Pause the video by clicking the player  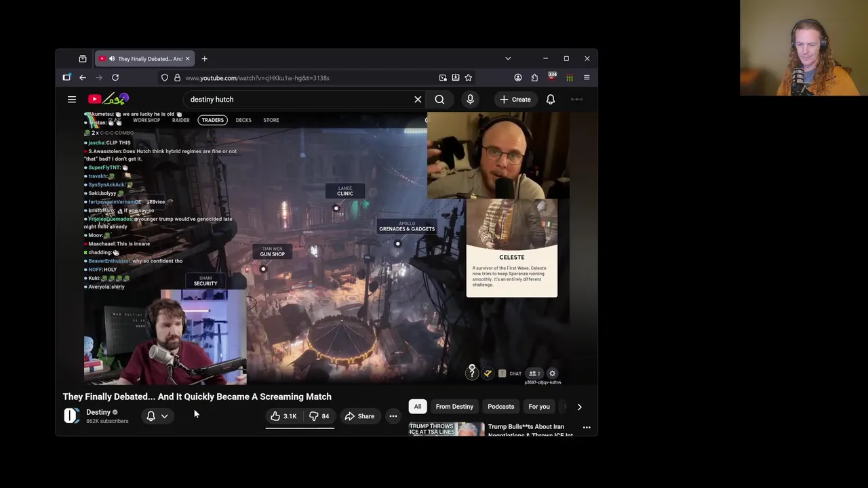(326, 247)
